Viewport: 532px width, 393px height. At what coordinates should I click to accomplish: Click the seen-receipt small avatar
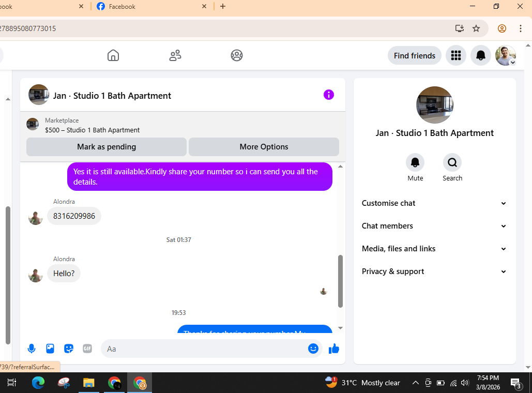tap(323, 291)
